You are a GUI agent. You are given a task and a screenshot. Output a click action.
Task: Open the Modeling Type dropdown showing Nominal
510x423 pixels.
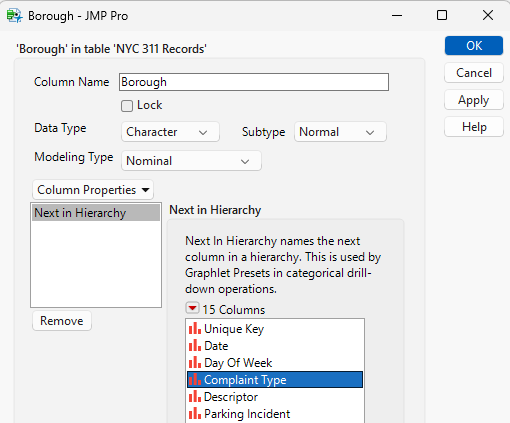pyautogui.click(x=191, y=161)
